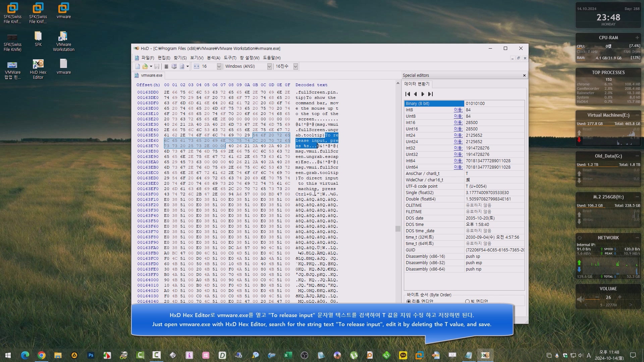644x362 pixels.
Task: Click the AnsiChar value T field
Action: coord(494,174)
